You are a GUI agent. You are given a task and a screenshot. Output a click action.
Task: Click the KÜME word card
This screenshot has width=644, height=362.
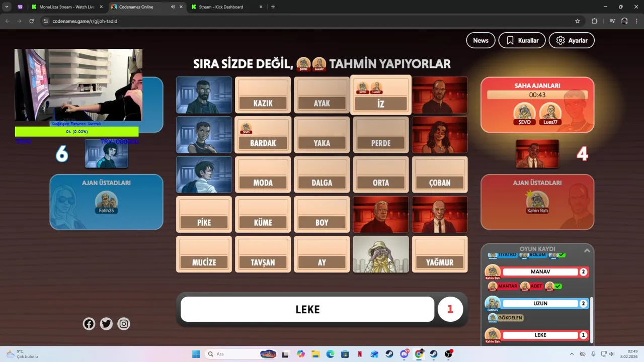tap(263, 214)
